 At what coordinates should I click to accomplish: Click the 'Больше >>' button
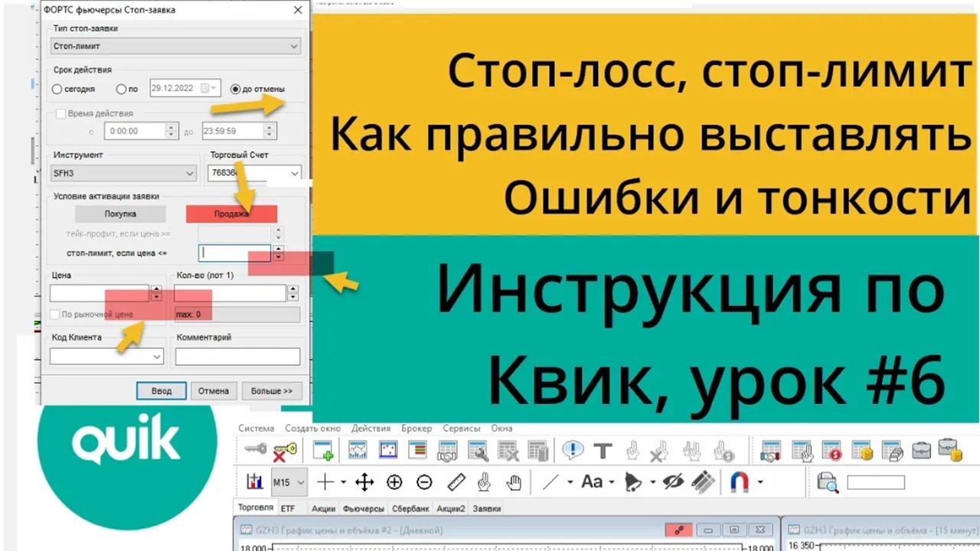click(x=272, y=390)
